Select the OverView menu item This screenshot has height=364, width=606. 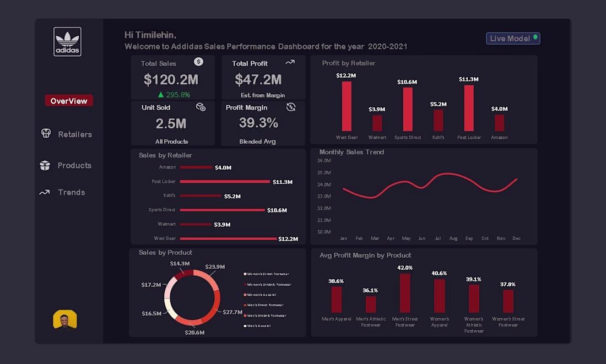69,100
